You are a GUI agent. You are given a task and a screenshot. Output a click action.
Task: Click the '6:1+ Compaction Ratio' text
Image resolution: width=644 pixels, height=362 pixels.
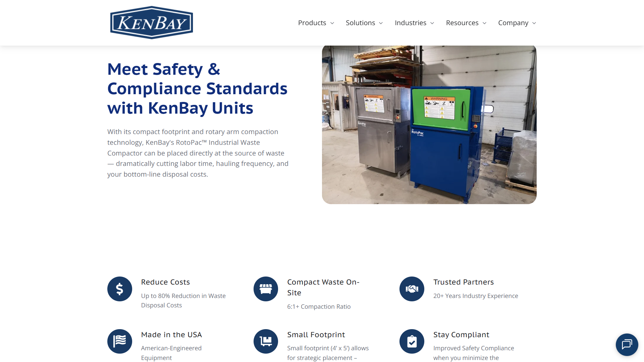(x=319, y=307)
